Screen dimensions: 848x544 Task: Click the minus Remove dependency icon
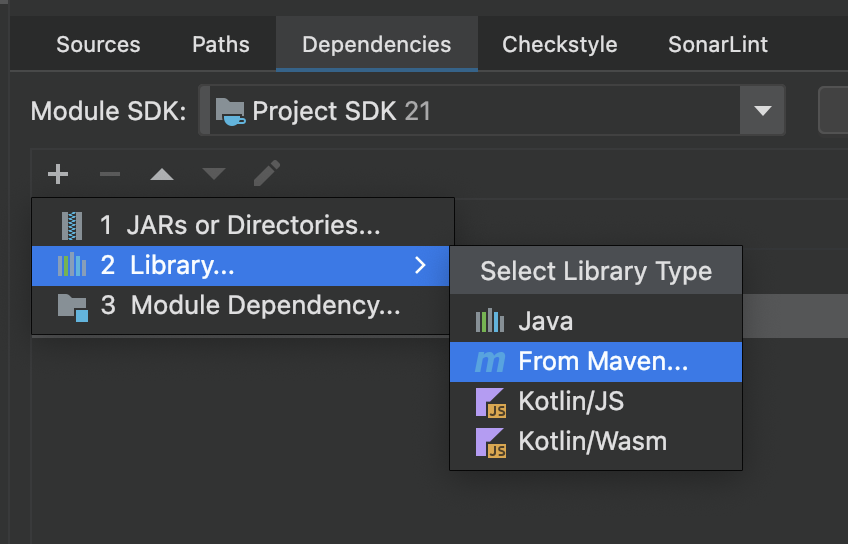[110, 174]
